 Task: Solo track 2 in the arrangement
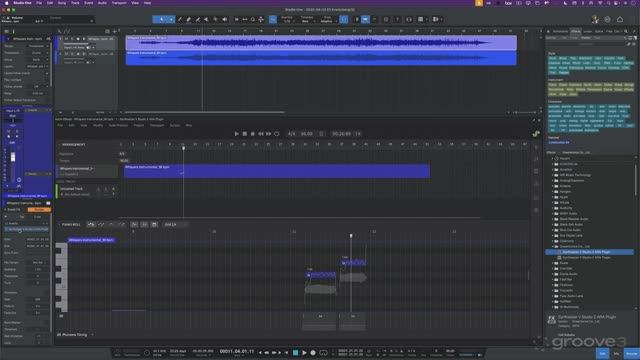point(72,53)
